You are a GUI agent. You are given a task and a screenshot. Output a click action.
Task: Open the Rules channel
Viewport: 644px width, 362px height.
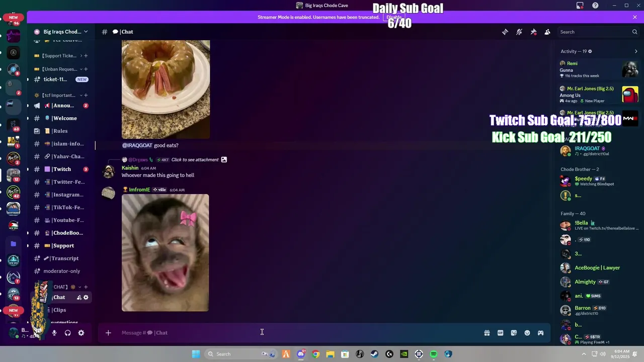pyautogui.click(x=61, y=131)
